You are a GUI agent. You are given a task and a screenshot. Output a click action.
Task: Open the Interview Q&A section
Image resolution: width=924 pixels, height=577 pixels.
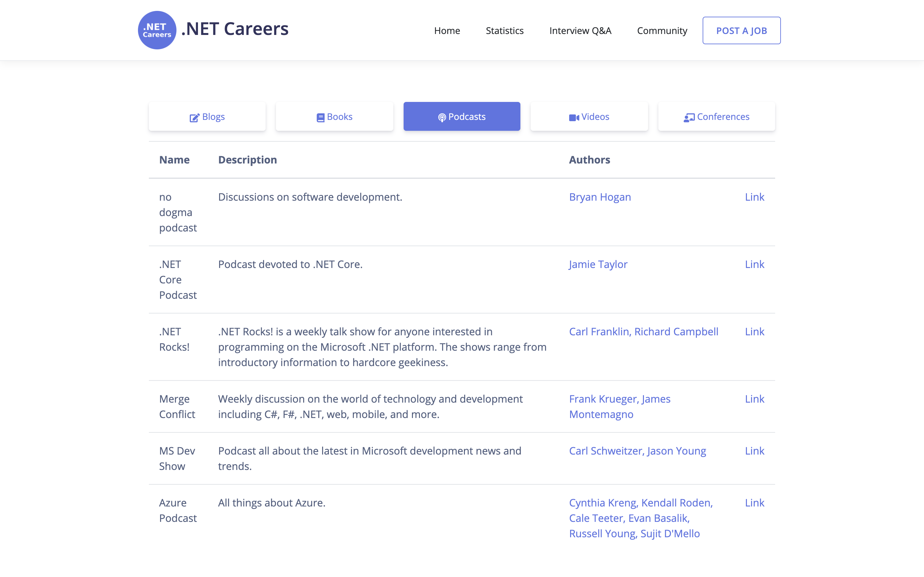580,30
